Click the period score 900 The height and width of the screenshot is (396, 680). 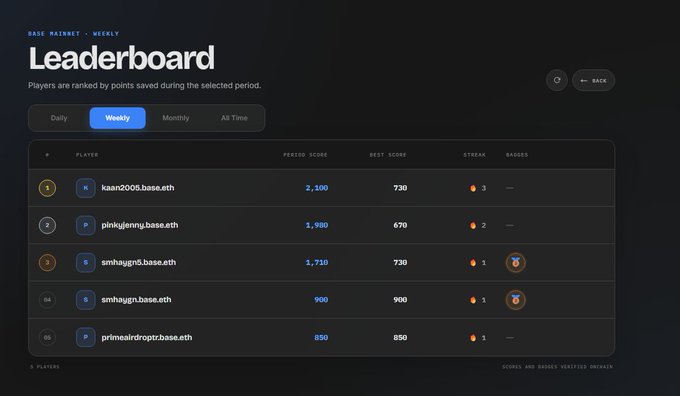click(321, 300)
